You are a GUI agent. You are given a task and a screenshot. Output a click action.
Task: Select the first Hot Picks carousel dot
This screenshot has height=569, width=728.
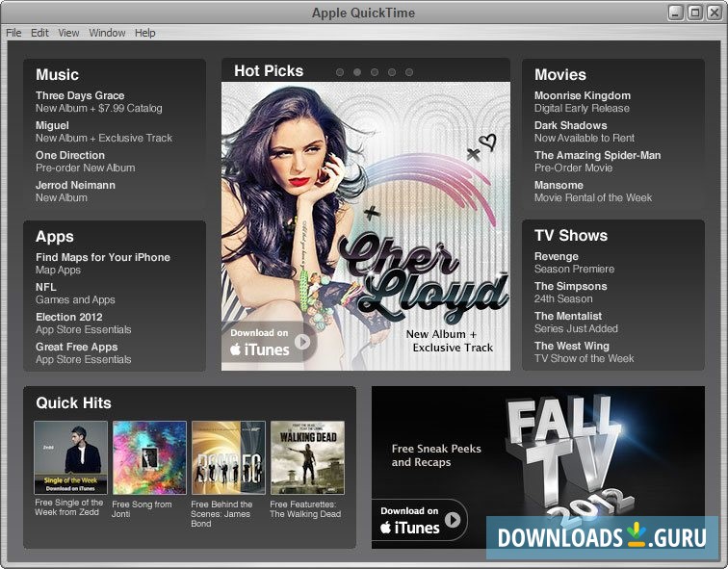[340, 72]
